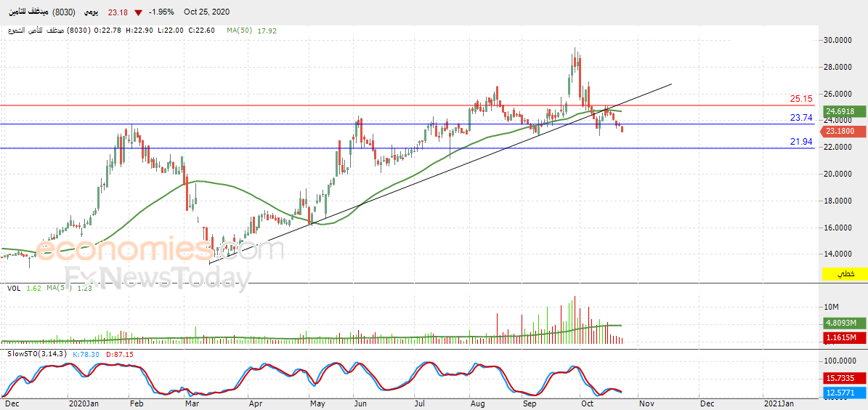
Task: Click the -1.95% change value
Action: pyautogui.click(x=162, y=12)
